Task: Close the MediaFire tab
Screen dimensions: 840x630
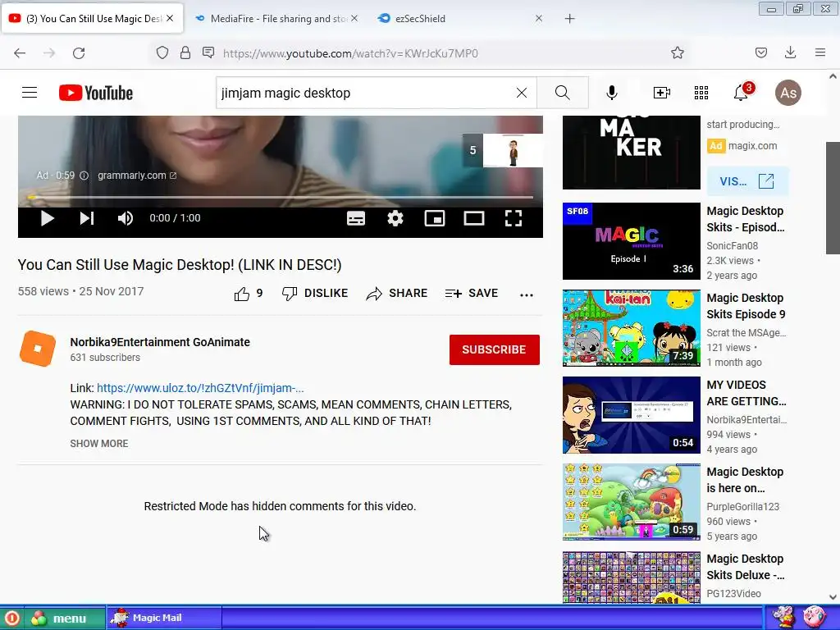Action: pos(354,18)
